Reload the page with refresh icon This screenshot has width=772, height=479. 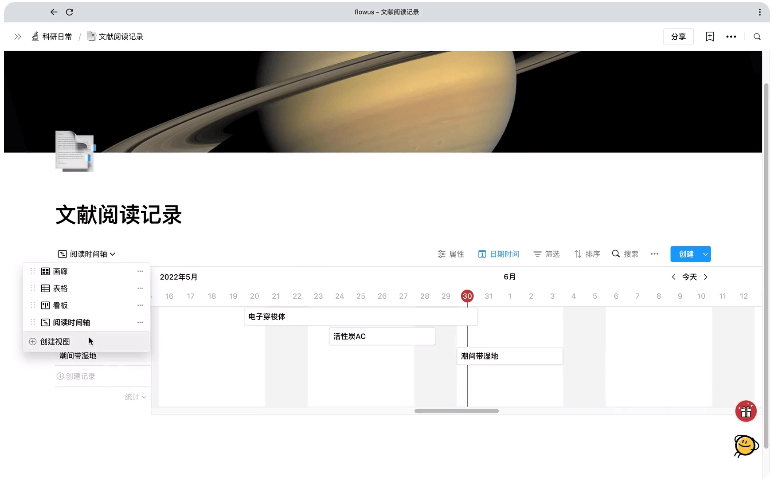point(69,12)
